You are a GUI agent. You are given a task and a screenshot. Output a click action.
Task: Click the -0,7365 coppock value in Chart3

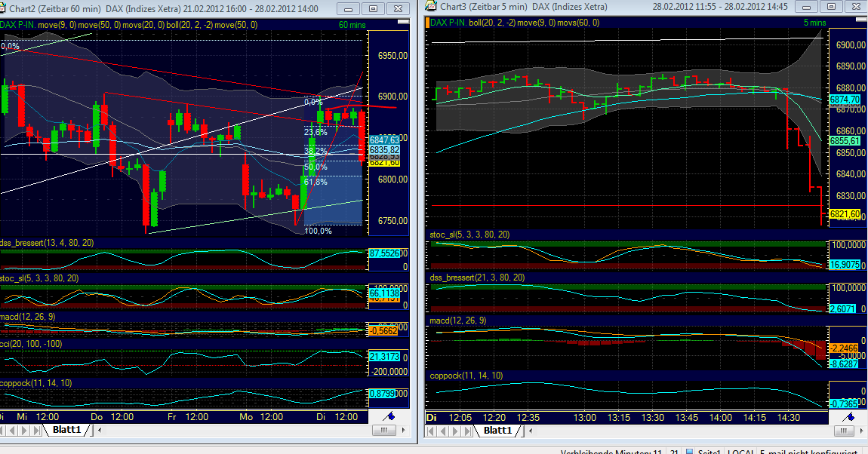pyautogui.click(x=844, y=403)
